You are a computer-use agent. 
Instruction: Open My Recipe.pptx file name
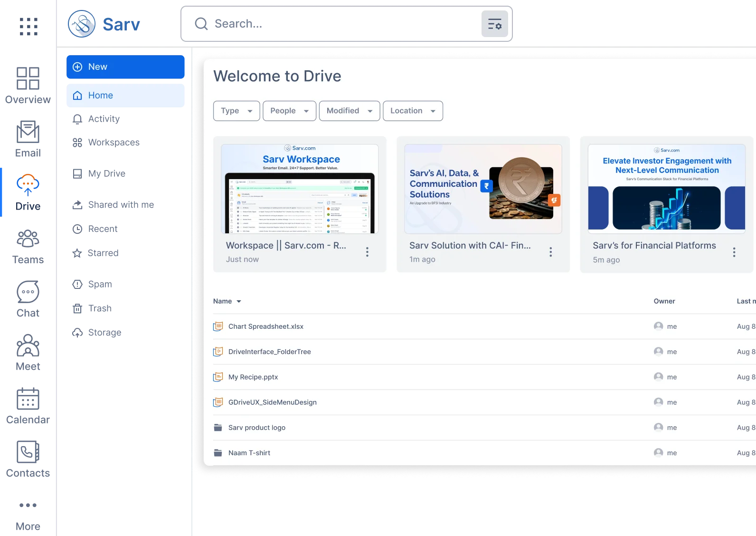point(253,377)
